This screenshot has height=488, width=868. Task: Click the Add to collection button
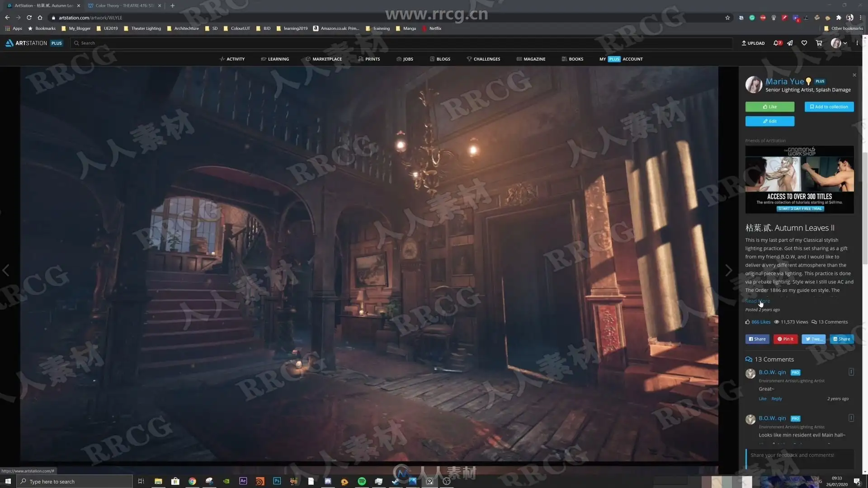coord(829,107)
